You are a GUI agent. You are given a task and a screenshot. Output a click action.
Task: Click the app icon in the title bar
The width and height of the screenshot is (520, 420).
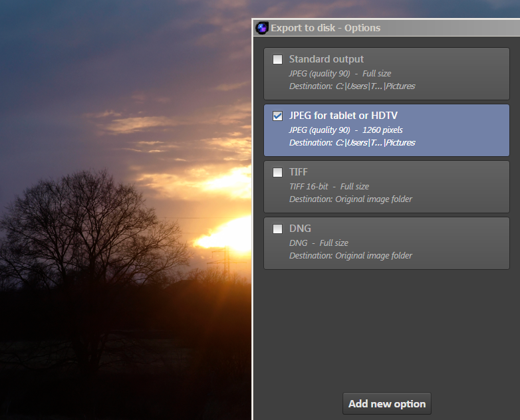point(262,28)
